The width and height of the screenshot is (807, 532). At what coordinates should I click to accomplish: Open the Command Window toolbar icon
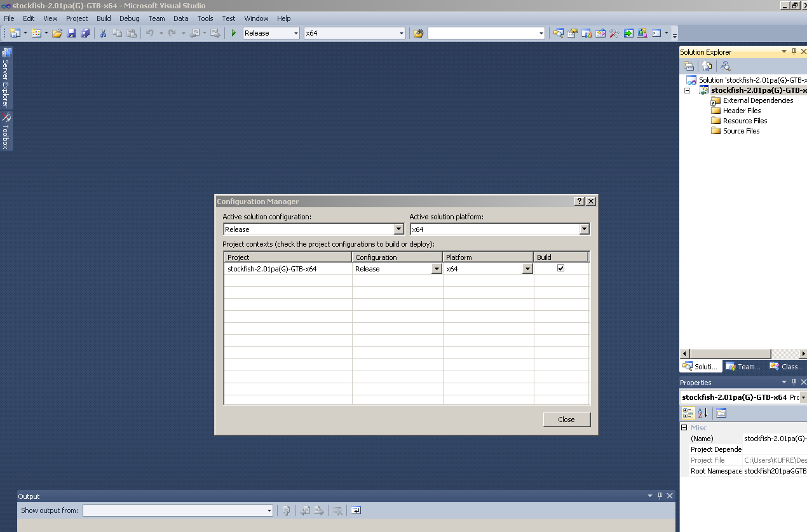pos(656,33)
